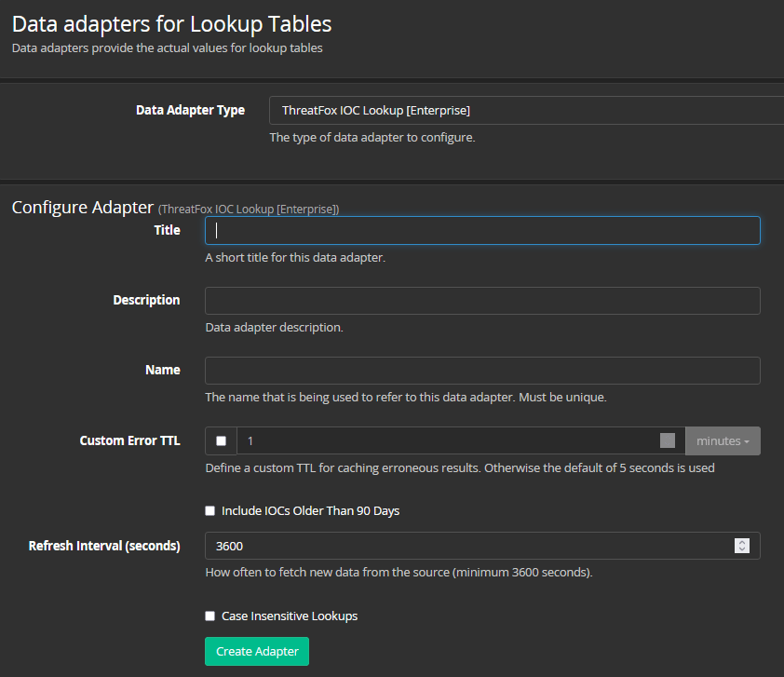Viewport: 784px width, 677px height.
Task: Click the Refresh Interval (seconds) label
Action: point(104,546)
